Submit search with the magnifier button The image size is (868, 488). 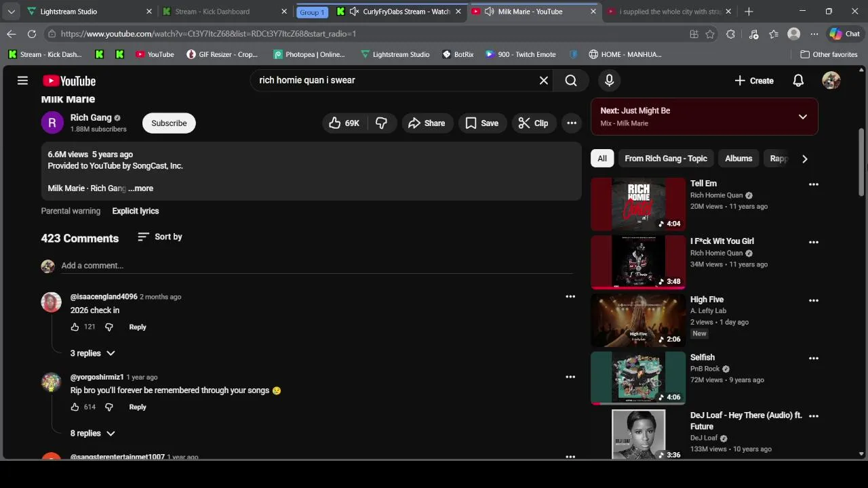(x=571, y=80)
